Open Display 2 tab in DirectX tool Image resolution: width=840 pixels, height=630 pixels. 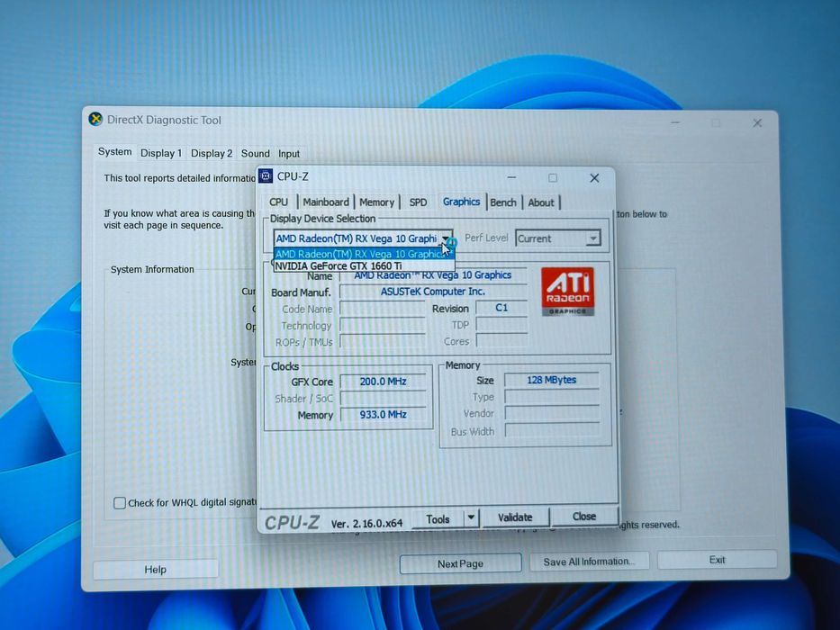(x=212, y=154)
